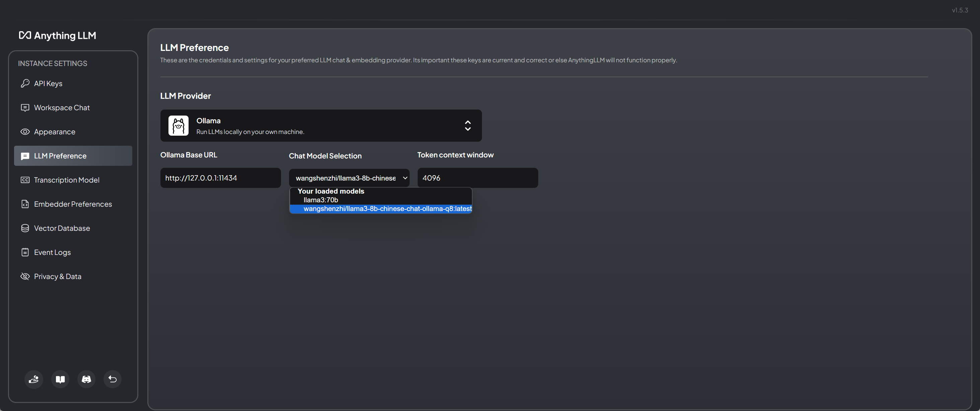Open Event Logs page
980x411 pixels.
pyautogui.click(x=52, y=252)
